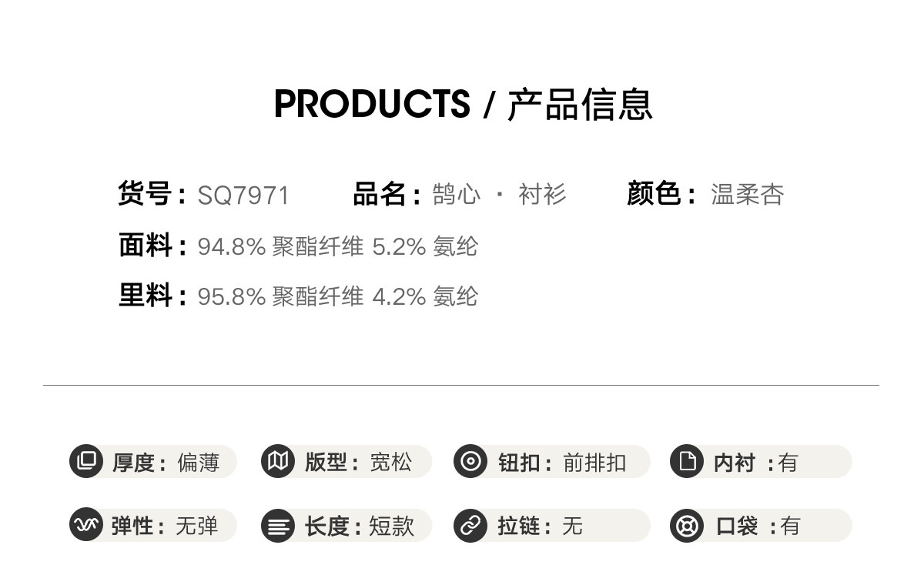Image resolution: width=924 pixels, height=575 pixels.
Task: Click the 弹性 elasticity wave icon
Action: point(86,526)
